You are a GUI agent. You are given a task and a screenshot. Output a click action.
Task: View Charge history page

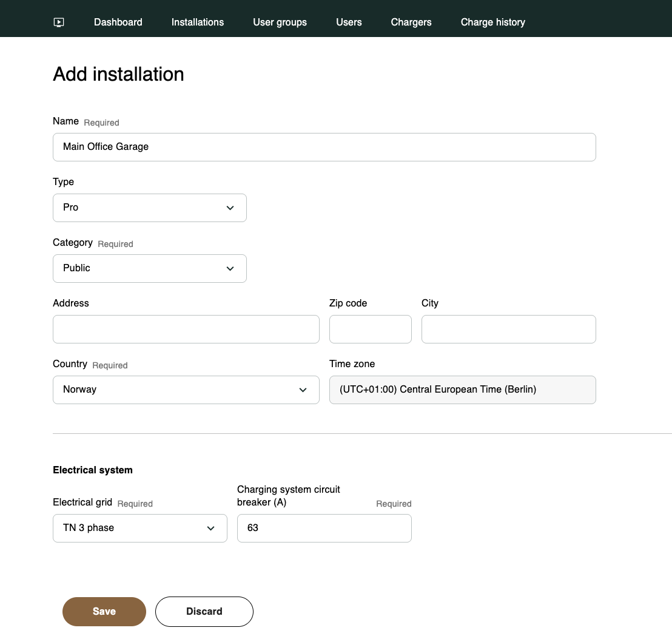(492, 22)
